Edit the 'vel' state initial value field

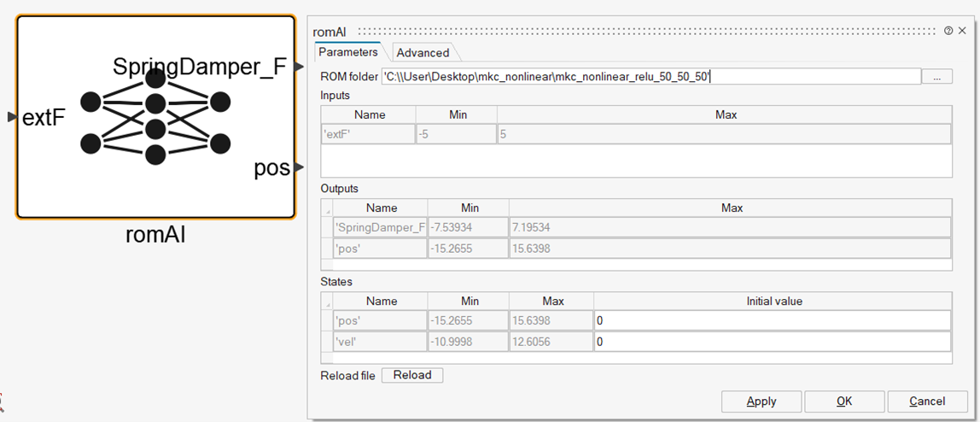coord(772,342)
